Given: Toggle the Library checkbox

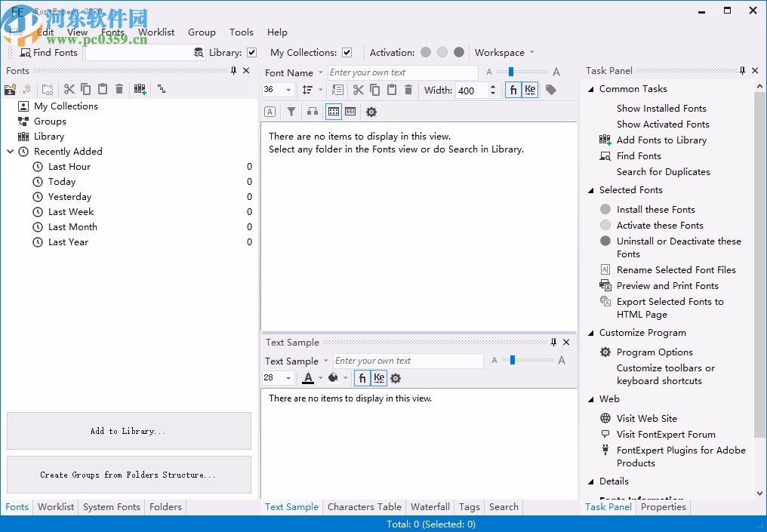Looking at the screenshot, I should point(252,53).
